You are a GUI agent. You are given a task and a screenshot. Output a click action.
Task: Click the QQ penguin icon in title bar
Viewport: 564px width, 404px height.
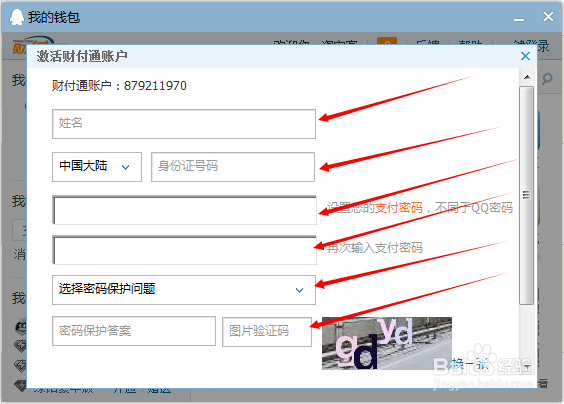17,17
